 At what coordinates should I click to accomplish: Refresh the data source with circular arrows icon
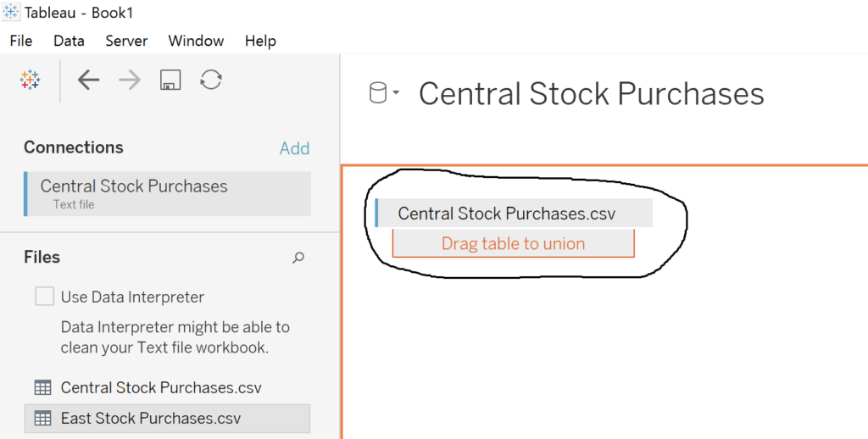(211, 80)
